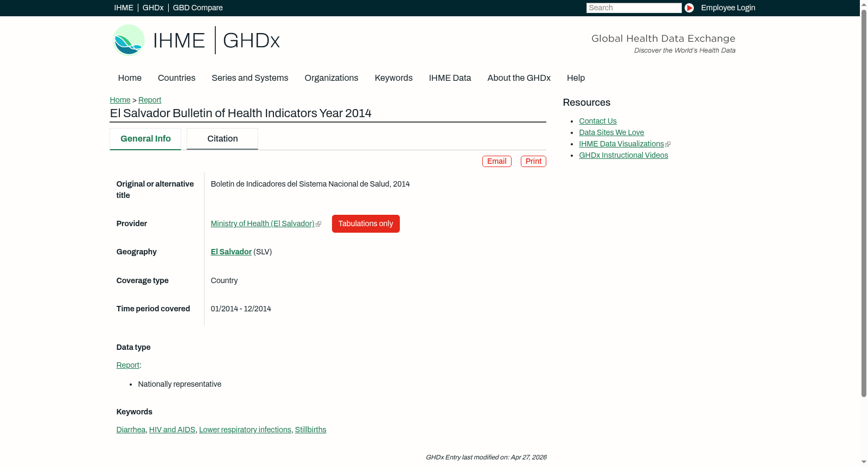Click the time period text 01/2014 - 12/2014

pyautogui.click(x=241, y=309)
